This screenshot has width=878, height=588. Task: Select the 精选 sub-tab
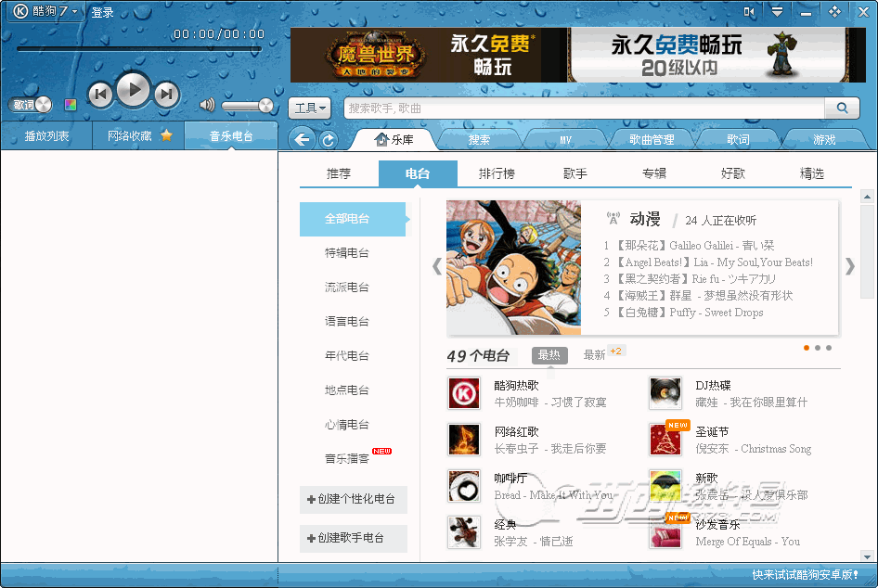point(812,173)
